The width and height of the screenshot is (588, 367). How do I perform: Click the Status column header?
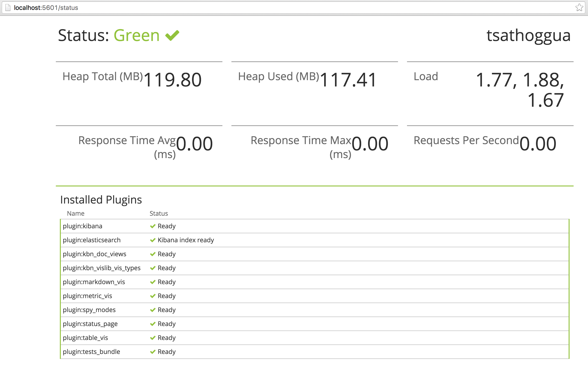click(x=158, y=214)
